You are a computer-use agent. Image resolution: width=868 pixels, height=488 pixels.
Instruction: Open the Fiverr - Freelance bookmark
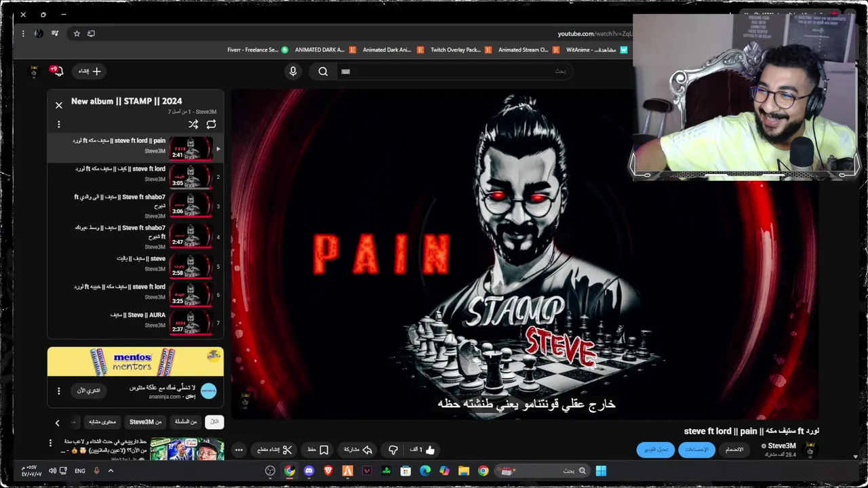click(258, 50)
